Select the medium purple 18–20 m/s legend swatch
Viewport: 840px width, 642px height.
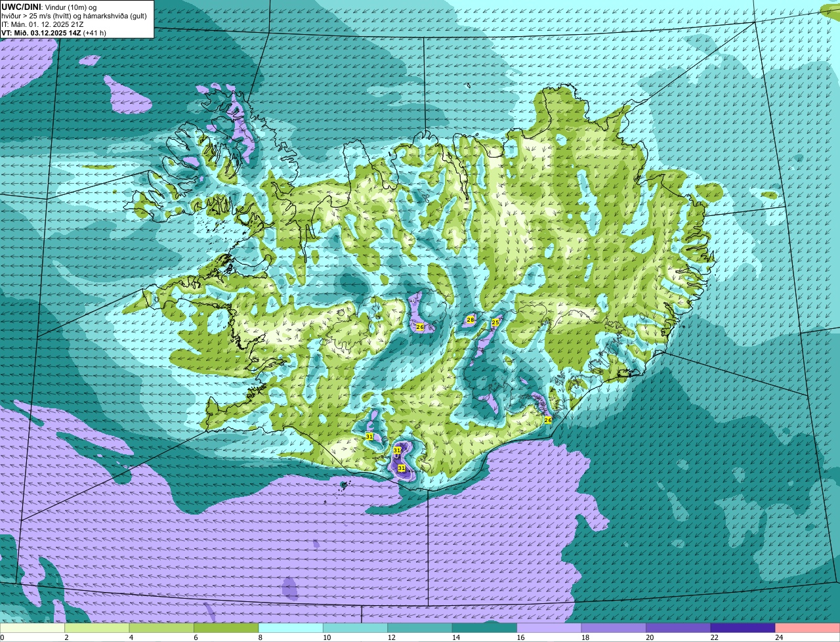(614, 628)
